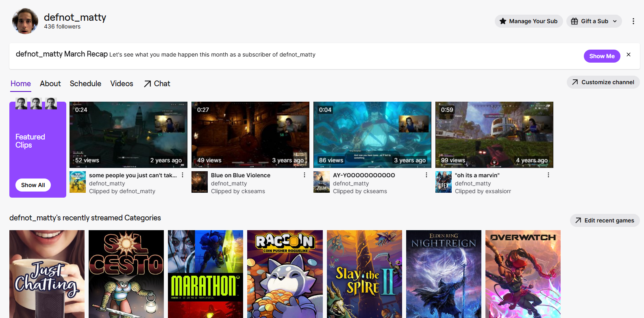Click the first clipper avatar on Featured Clips card

[22, 104]
